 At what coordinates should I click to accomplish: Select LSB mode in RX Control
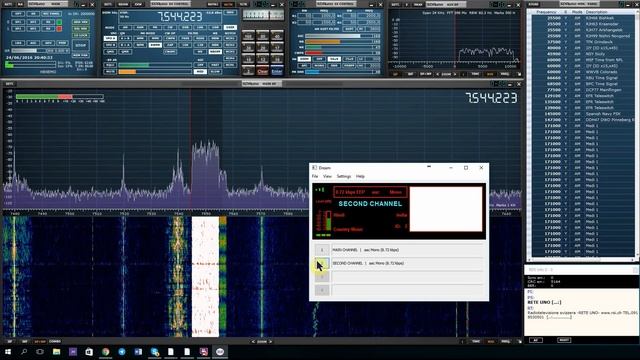click(x=200, y=27)
